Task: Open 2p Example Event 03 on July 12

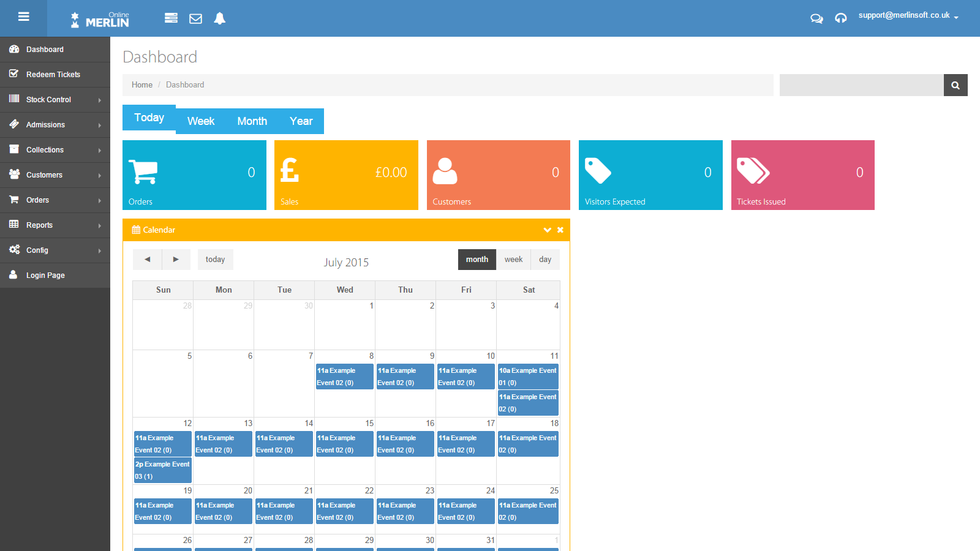Action: [x=163, y=470]
